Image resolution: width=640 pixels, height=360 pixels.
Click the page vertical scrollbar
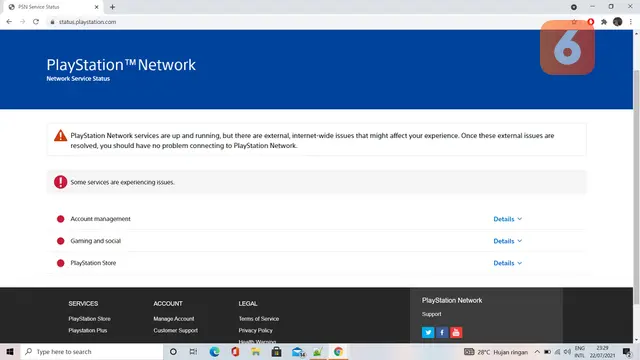click(x=636, y=186)
